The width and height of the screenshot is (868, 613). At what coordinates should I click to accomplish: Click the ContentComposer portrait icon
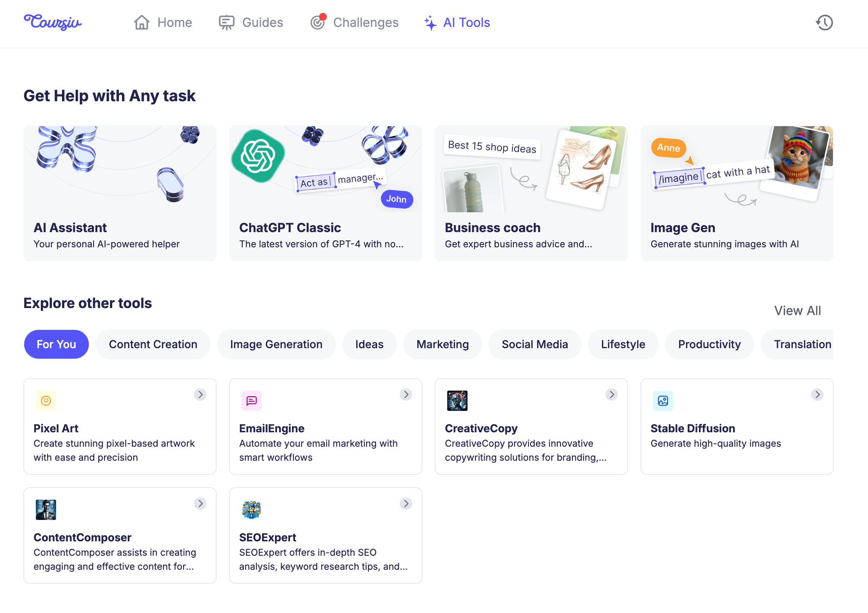(x=46, y=510)
